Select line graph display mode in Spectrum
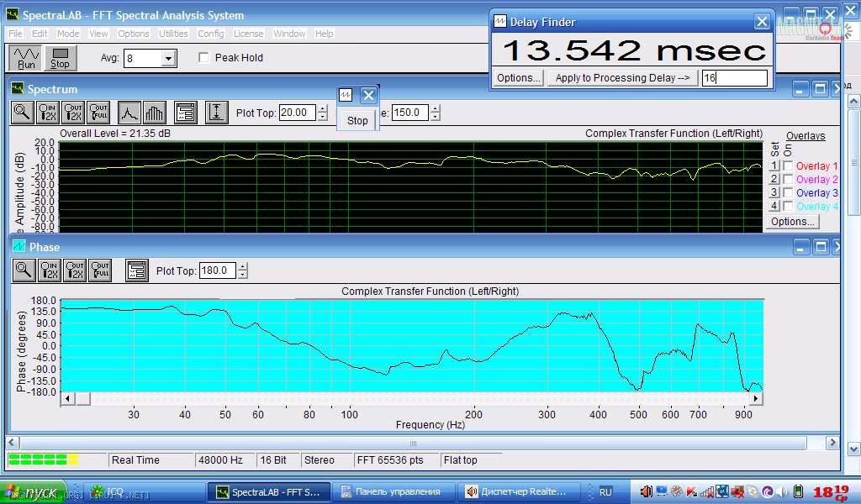 point(129,112)
